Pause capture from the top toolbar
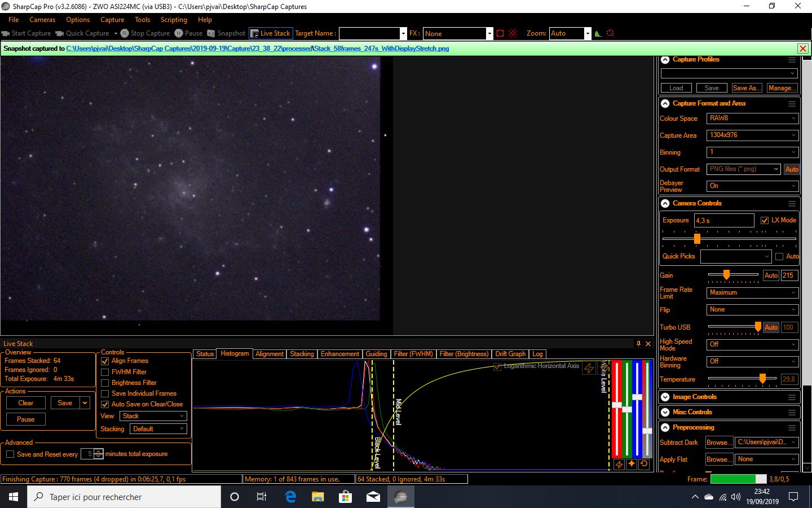Image resolution: width=812 pixels, height=508 pixels. point(188,33)
